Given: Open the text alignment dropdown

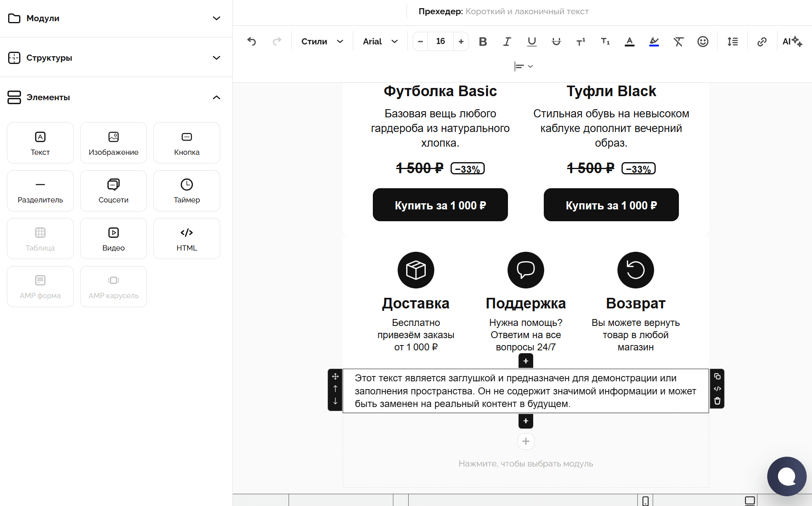Looking at the screenshot, I should (x=523, y=66).
